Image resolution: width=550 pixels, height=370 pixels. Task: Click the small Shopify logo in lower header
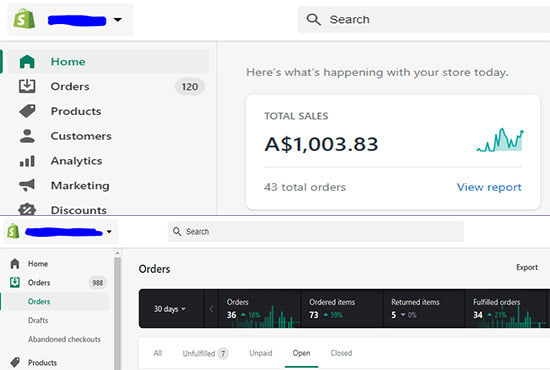tap(13, 231)
